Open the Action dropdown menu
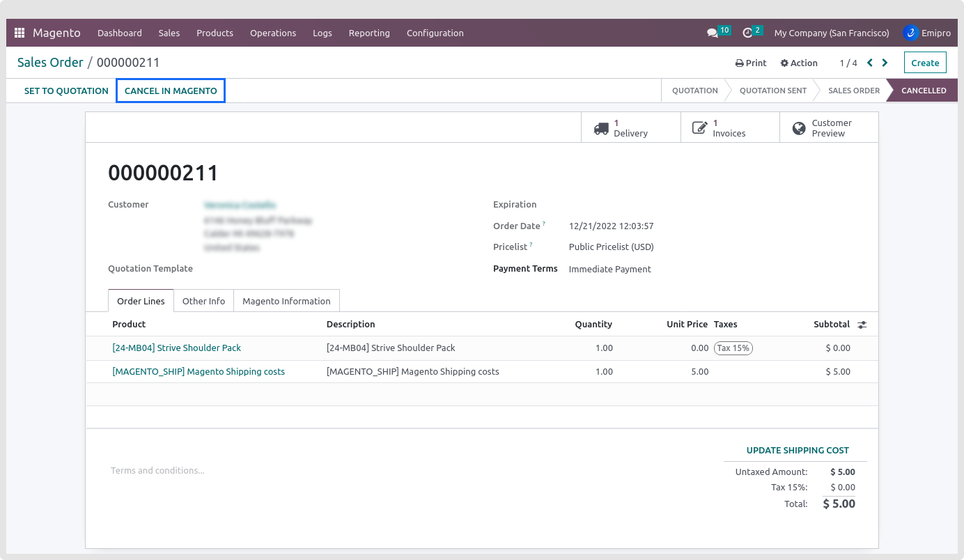 pos(799,63)
